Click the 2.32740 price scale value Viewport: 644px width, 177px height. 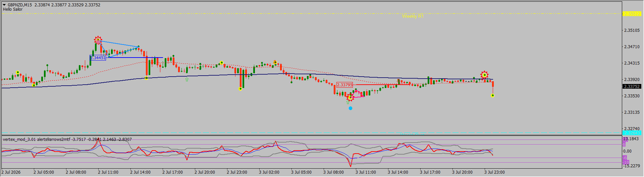[632, 129]
